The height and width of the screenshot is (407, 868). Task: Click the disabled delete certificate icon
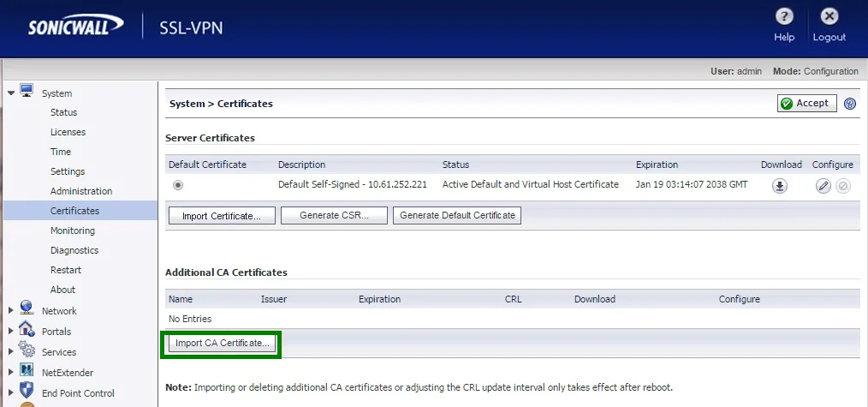[842, 186]
